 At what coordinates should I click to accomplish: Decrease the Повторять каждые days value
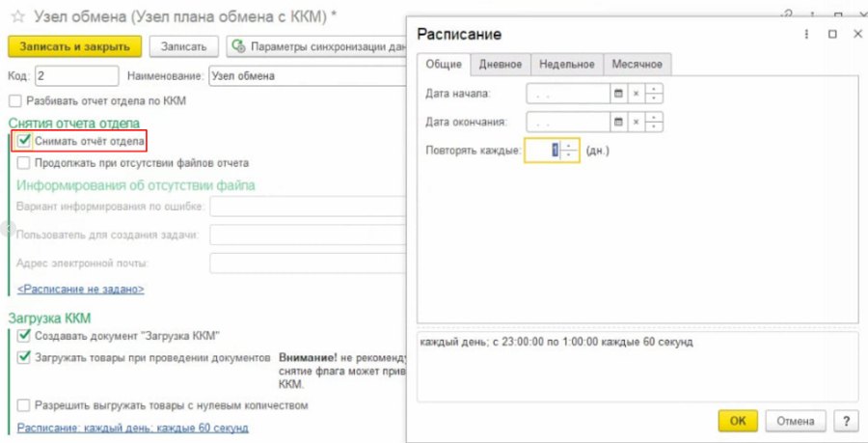569,155
